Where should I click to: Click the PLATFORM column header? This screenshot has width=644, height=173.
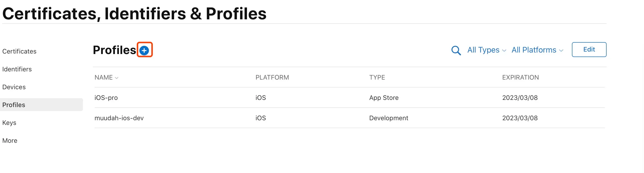click(x=272, y=78)
